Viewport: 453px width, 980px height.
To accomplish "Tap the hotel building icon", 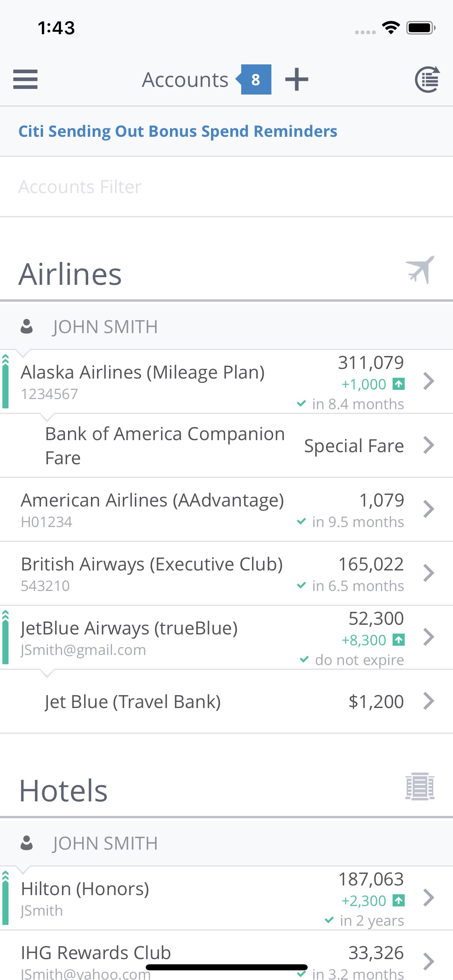I will [x=420, y=786].
